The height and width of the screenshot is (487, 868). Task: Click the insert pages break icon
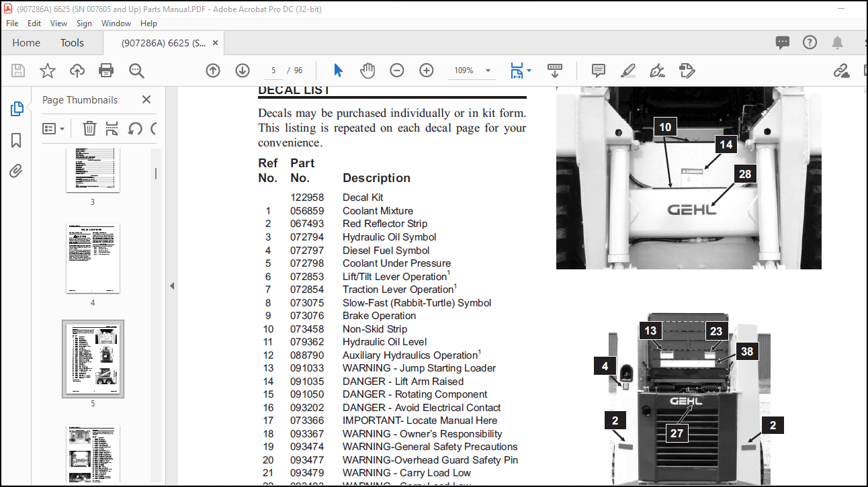pos(112,128)
